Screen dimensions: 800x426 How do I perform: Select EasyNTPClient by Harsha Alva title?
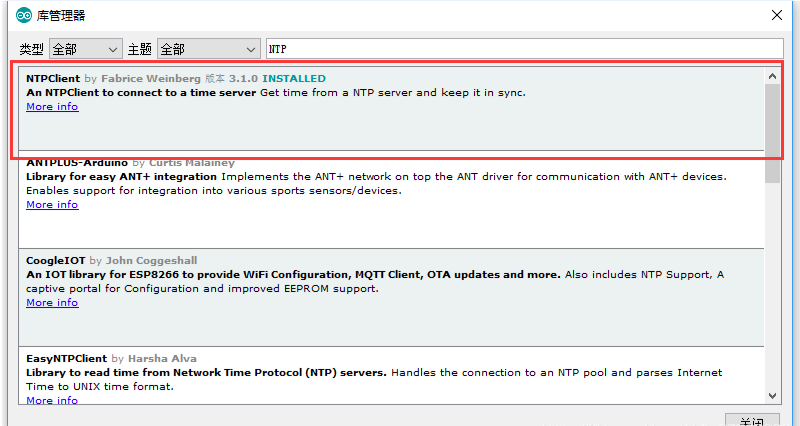111,359
